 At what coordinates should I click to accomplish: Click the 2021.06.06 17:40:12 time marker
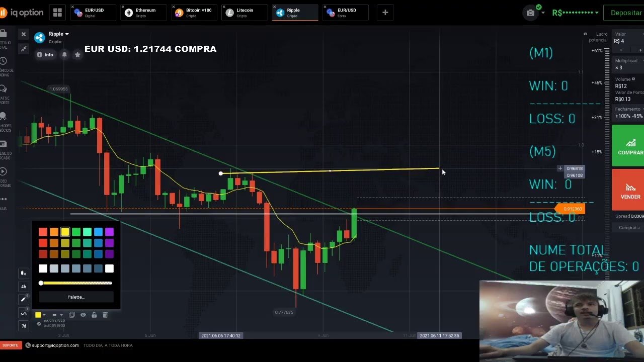[x=220, y=335]
